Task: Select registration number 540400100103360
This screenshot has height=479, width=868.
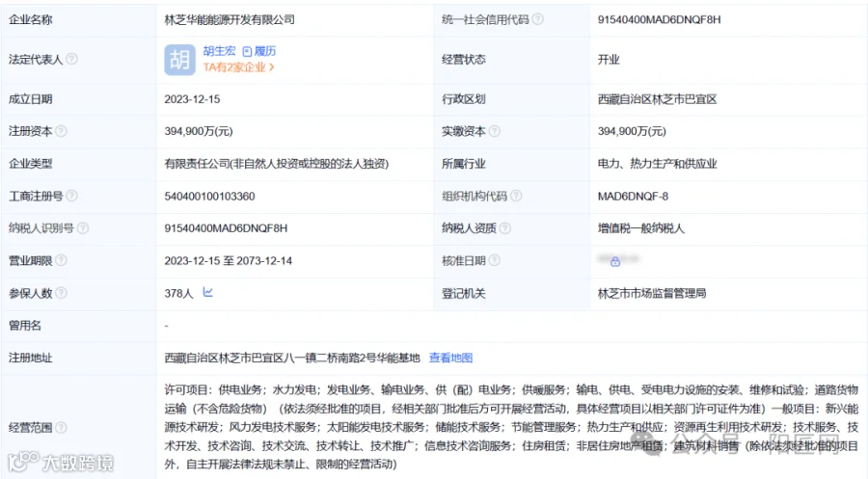Action: click(209, 197)
